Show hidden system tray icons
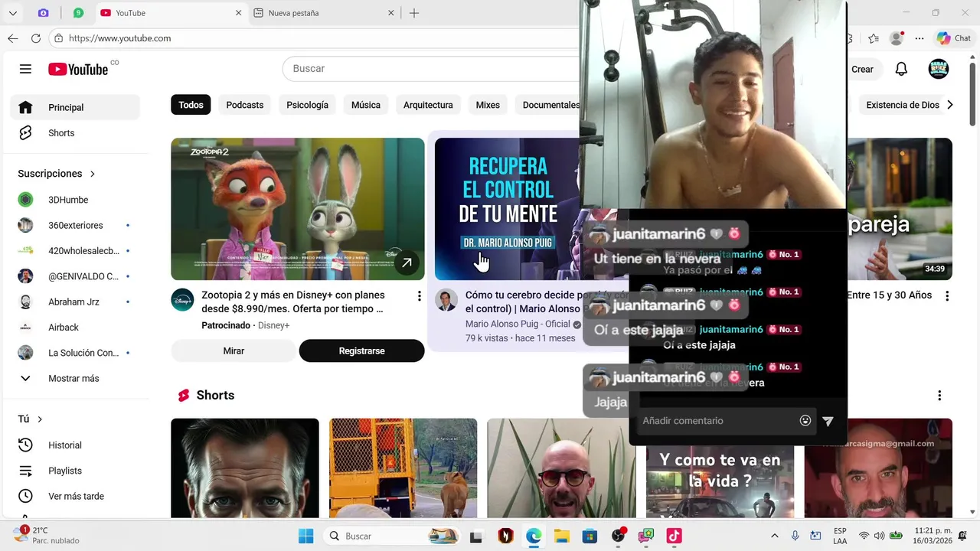The height and width of the screenshot is (551, 980). 774,536
